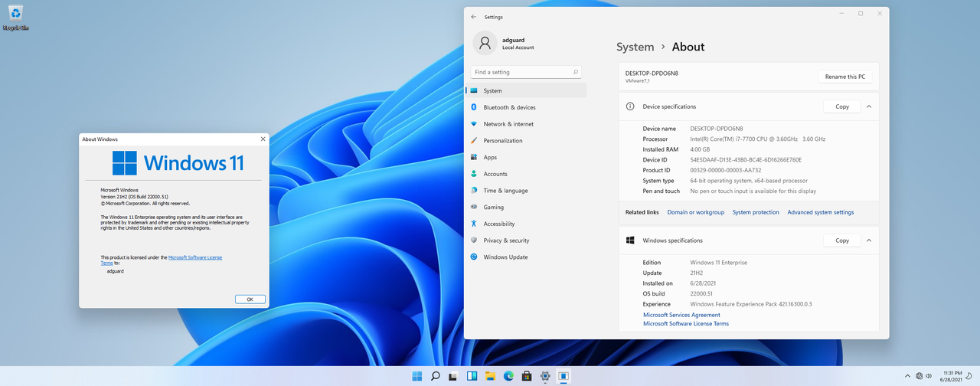Select Installed RAM 4.00 GB value
980x386 pixels.
(x=701, y=149)
